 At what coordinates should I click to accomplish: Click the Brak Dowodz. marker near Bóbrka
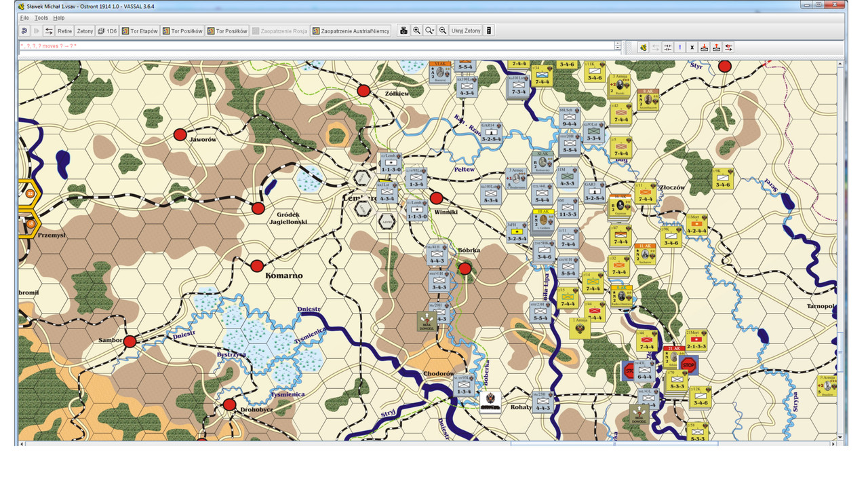tap(428, 322)
